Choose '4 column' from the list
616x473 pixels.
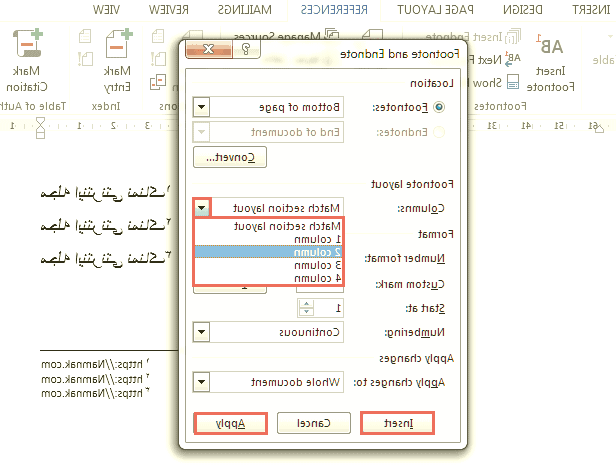268,279
